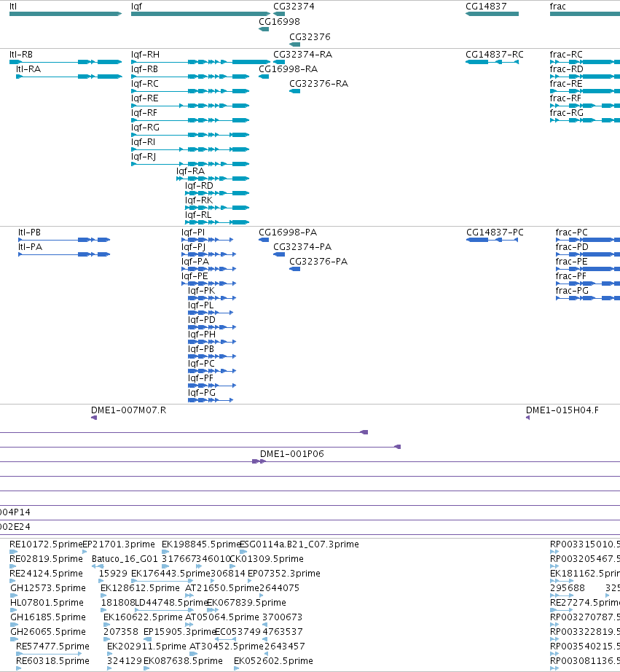Click the CG14837-RC transcript label
Screen dimensions: 620x672
495,55
